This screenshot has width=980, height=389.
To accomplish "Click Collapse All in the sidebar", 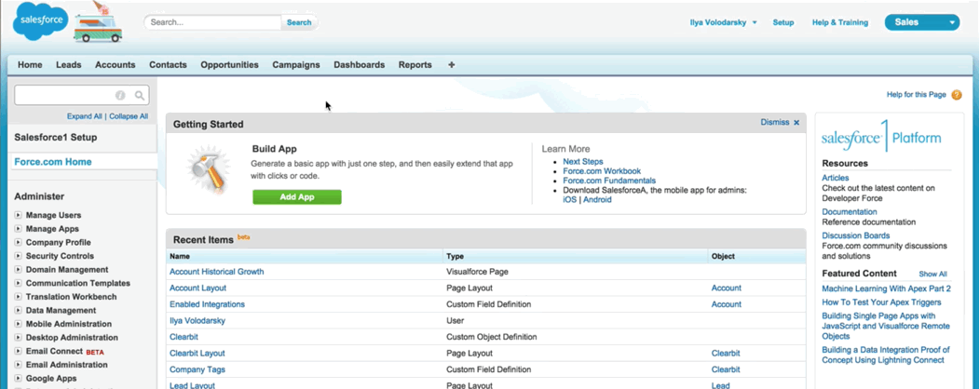I will pos(129,116).
